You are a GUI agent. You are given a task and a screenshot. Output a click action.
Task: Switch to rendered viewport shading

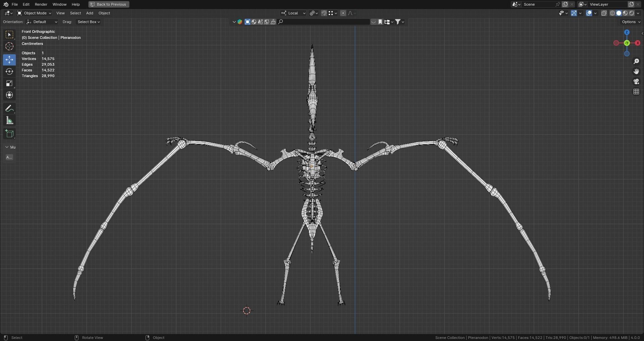632,13
